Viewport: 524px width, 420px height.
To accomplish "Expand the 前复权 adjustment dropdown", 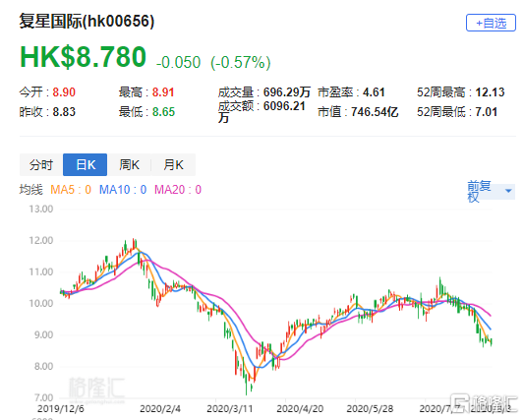I will point(491,191).
